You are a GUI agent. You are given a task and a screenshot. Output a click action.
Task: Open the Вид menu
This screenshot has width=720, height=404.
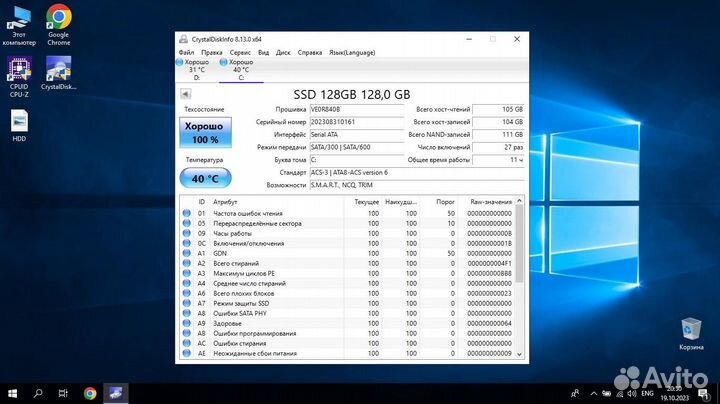(x=264, y=52)
